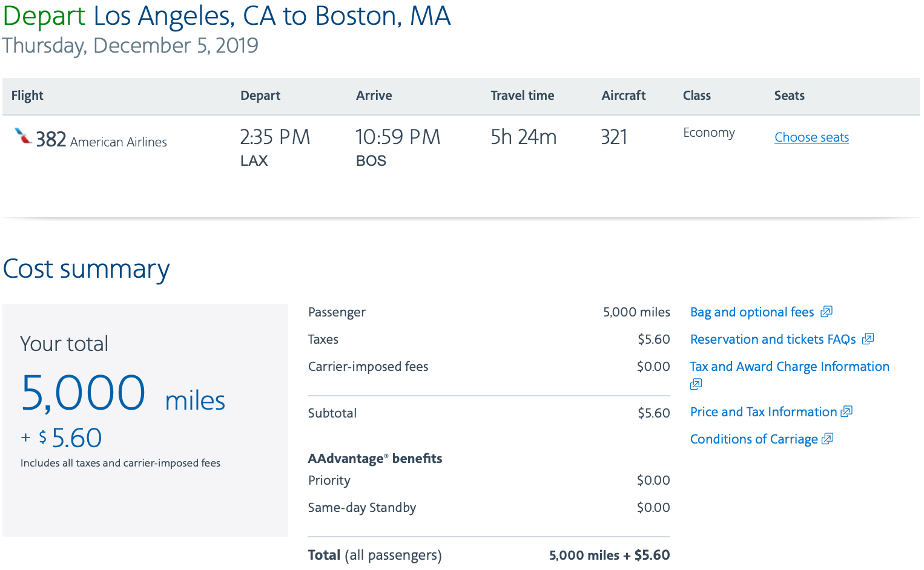
Task: Click the Cost summary heading
Action: click(86, 269)
